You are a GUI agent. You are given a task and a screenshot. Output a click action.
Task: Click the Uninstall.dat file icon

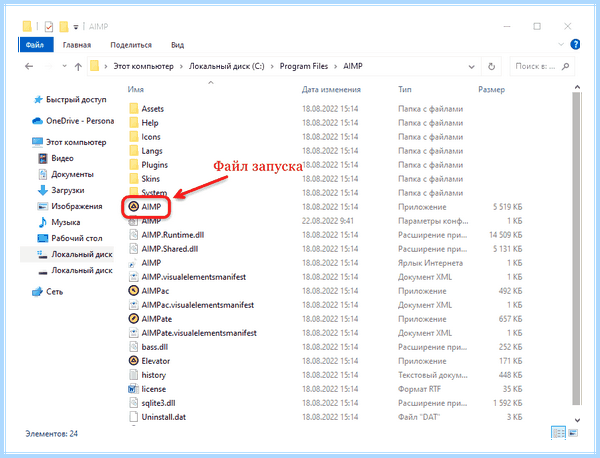133,417
